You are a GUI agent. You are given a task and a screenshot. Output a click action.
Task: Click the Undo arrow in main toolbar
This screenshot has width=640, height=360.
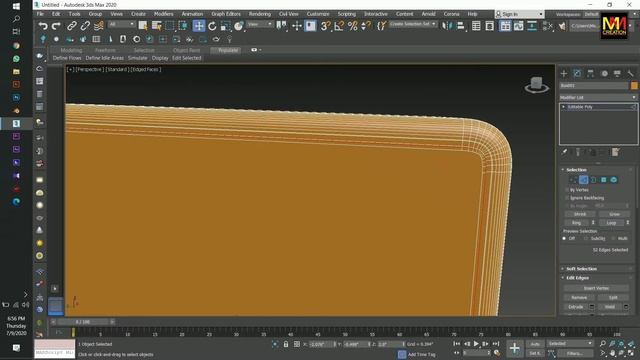[x=43, y=26]
